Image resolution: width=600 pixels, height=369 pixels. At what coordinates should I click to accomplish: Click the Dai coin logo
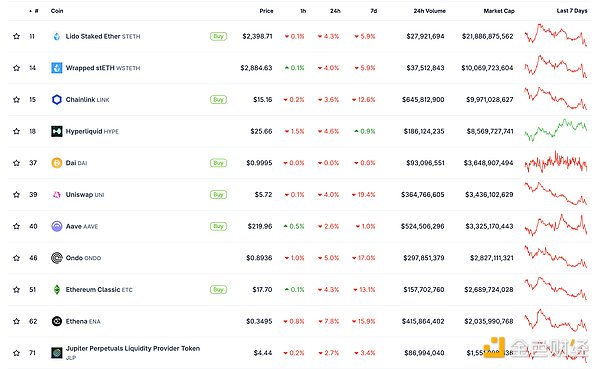[x=57, y=163]
